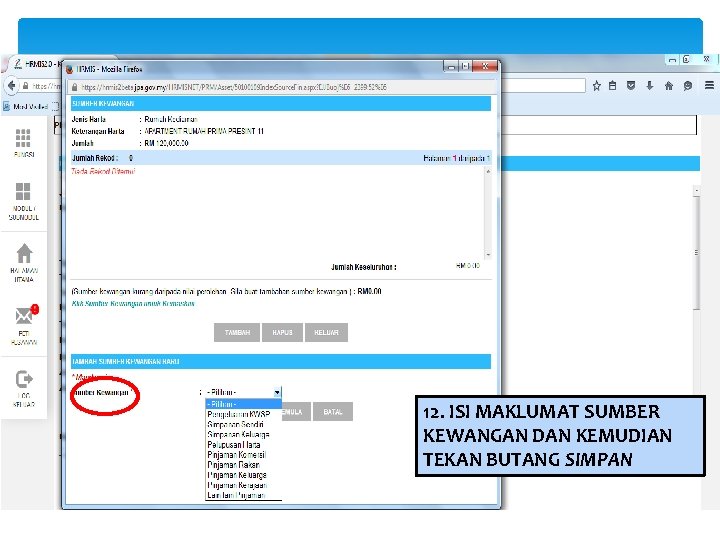Click the Jumlah Rekod label
The height and width of the screenshot is (540, 720).
pos(95,158)
